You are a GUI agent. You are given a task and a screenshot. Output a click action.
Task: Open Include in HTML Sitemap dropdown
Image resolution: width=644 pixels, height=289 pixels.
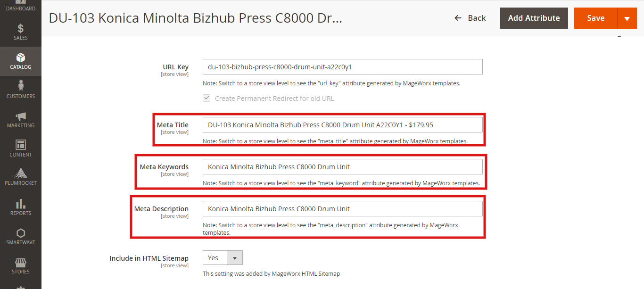coord(223,258)
